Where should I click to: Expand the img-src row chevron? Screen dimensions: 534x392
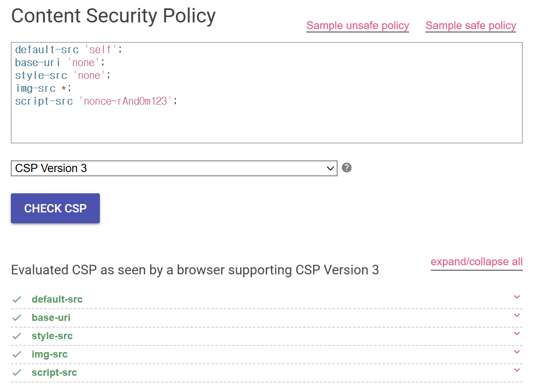click(x=517, y=352)
